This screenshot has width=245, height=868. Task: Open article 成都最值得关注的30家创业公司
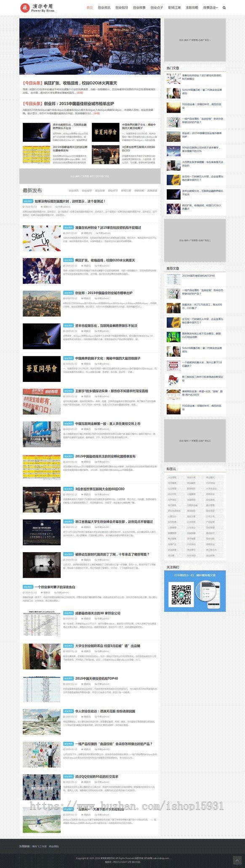pyautogui.click(x=98, y=613)
